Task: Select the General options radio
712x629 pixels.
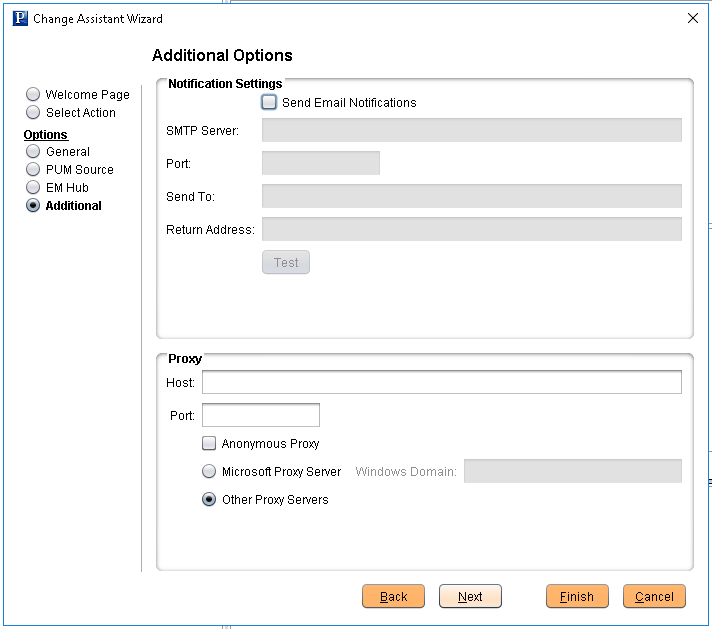Action: (x=33, y=151)
